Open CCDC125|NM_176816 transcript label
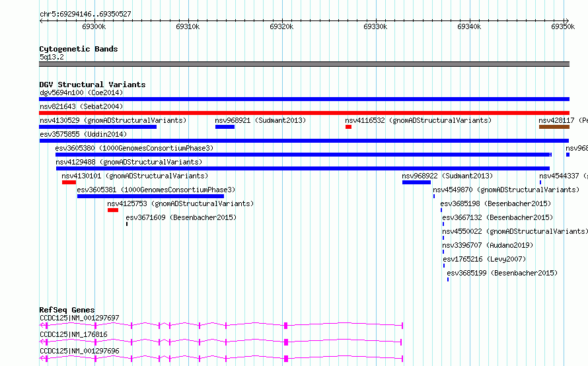The height and width of the screenshot is (366, 588). pos(73,334)
